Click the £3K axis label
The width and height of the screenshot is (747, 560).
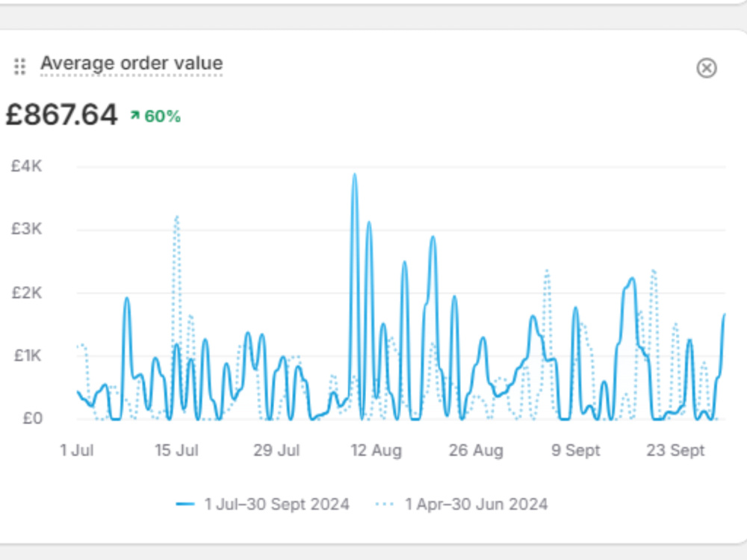tap(27, 229)
